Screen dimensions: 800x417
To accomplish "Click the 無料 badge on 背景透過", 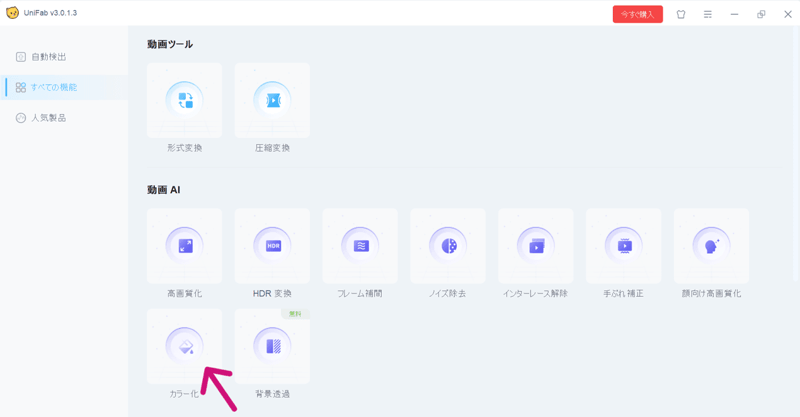I will [295, 314].
